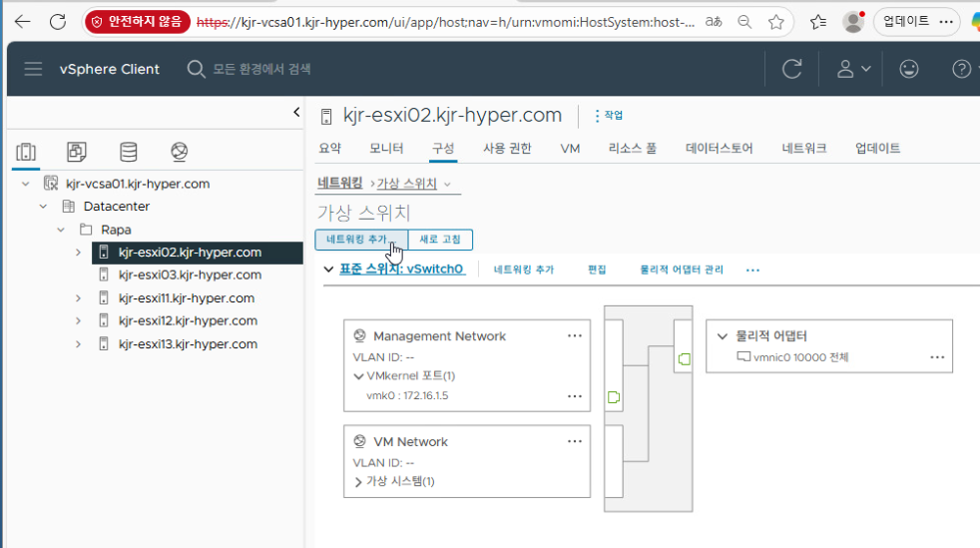Select kjr-vcsa01.kjr-hyper.com in the tree
The height and width of the screenshot is (548, 980).
pos(138,184)
